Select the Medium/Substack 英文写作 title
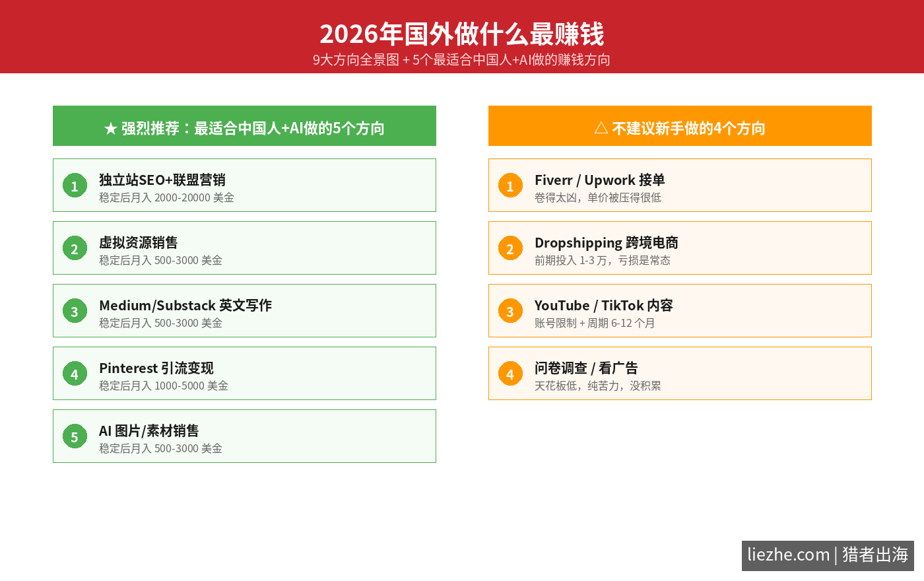 pyautogui.click(x=185, y=305)
